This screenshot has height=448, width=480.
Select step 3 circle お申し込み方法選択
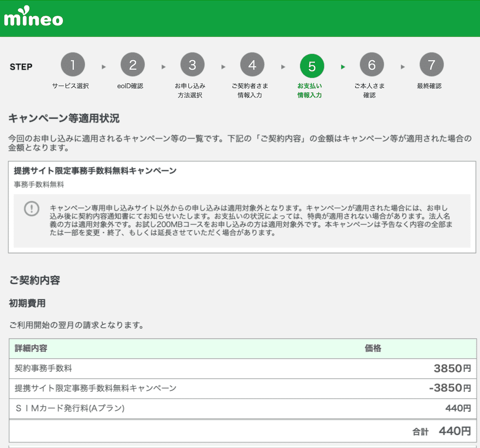tap(192, 65)
